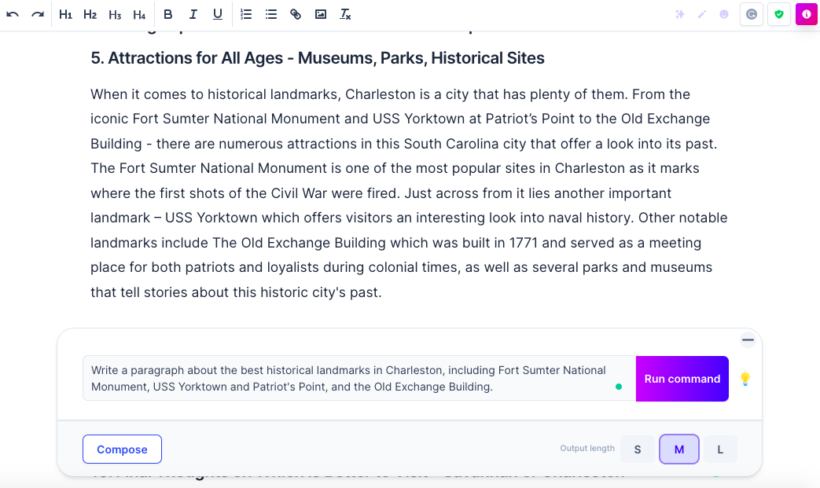Screen dimensions: 820x488
Task: Click the yellow lightbulb ideas icon
Action: [744, 379]
